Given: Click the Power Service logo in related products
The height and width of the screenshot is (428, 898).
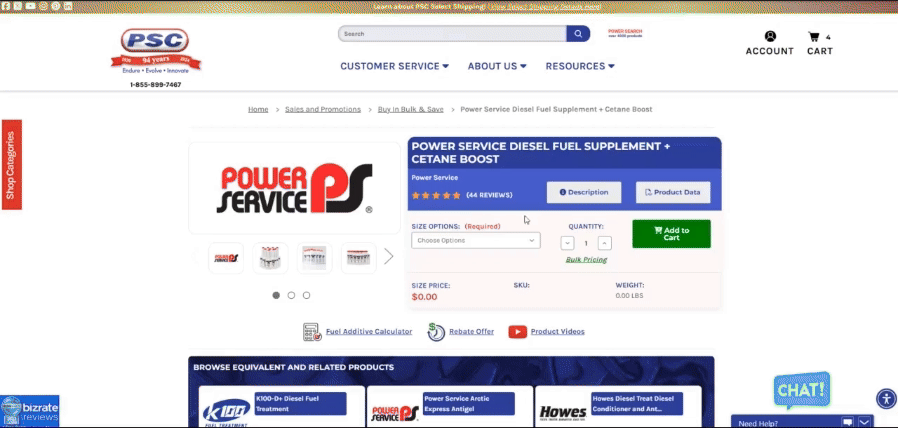Looking at the screenshot, I should [395, 413].
